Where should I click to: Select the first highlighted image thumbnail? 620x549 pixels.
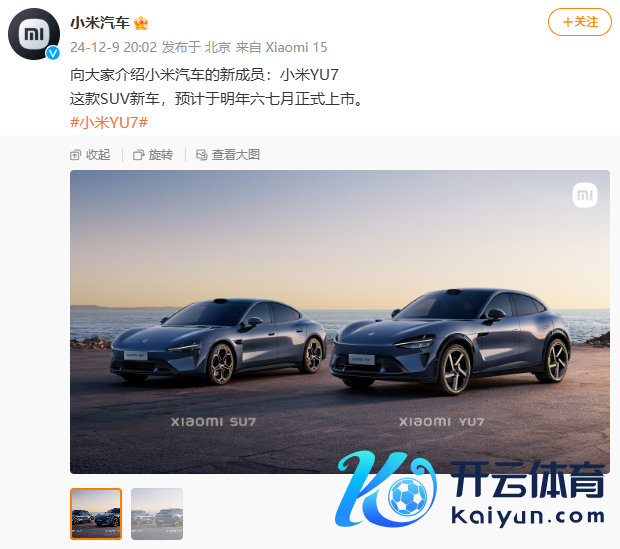pos(96,514)
